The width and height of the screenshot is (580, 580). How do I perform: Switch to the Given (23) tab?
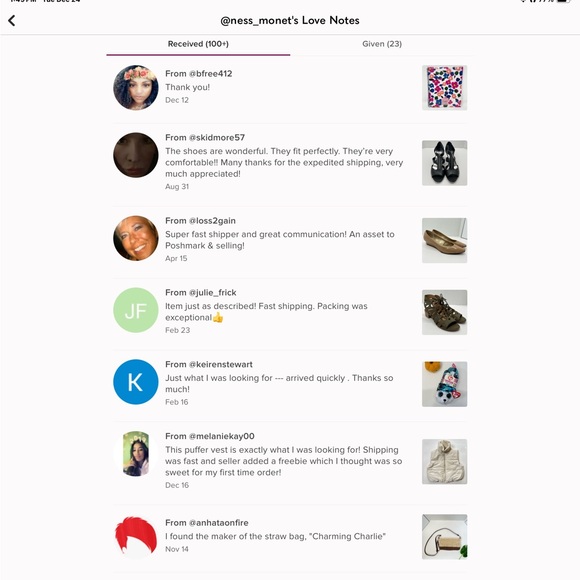click(382, 44)
